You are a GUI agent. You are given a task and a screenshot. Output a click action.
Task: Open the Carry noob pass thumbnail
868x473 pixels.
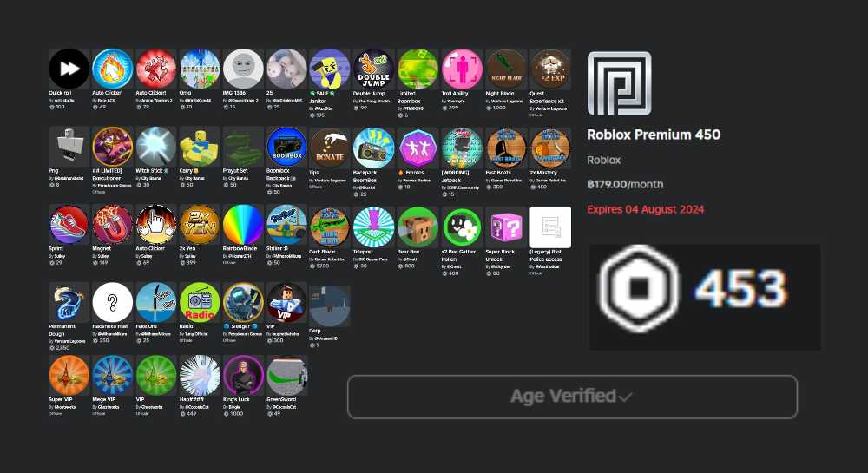pyautogui.click(x=200, y=148)
